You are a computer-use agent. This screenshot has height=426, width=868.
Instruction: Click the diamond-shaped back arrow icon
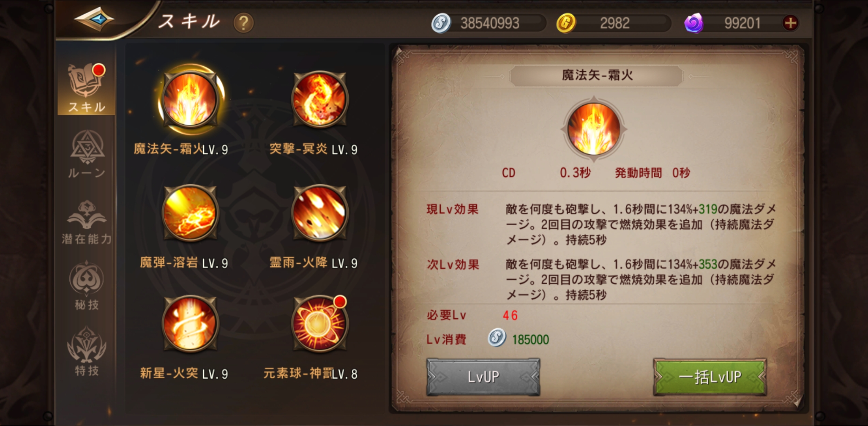pos(94,19)
